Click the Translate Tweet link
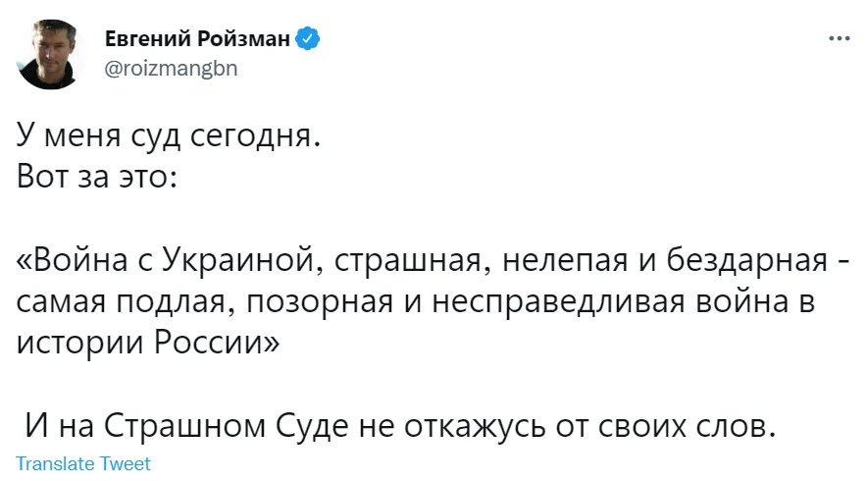 pyautogui.click(x=83, y=463)
